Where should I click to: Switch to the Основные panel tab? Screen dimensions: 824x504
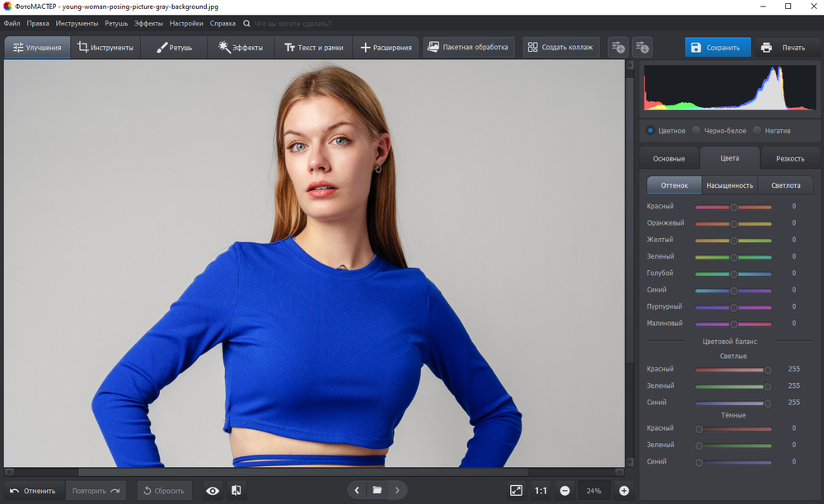(x=669, y=158)
